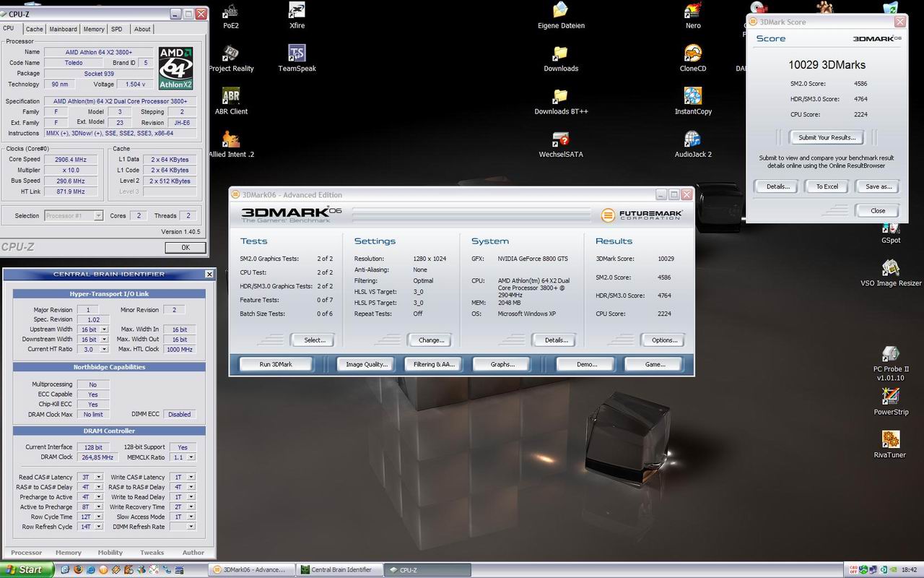This screenshot has height=578, width=924.
Task: Expand the Upstream Width dropdown
Action: (104, 329)
